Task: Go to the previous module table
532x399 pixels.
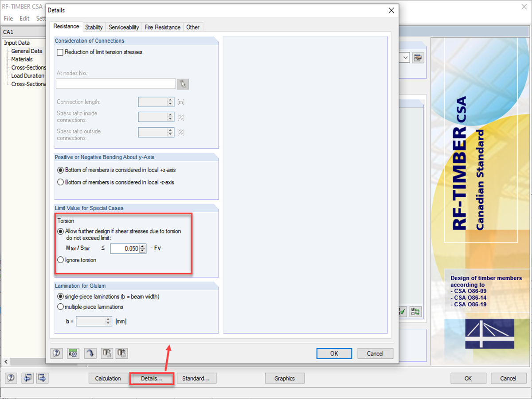Action: (x=27, y=378)
